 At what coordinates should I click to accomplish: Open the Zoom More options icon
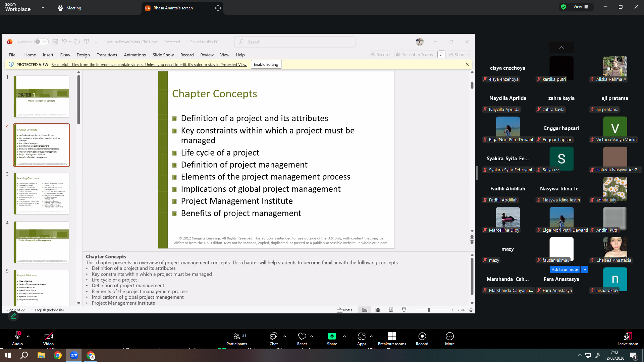tap(449, 336)
